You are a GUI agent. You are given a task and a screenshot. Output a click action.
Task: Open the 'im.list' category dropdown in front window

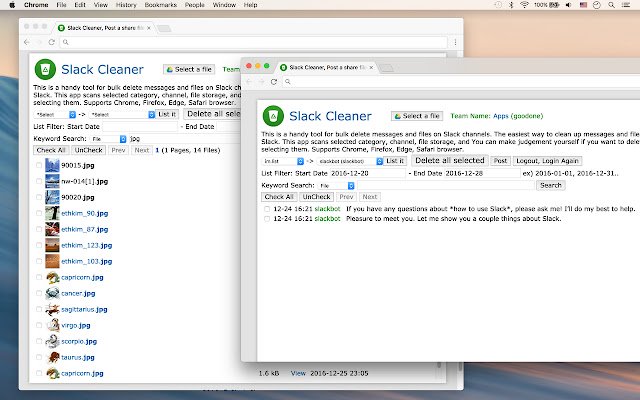click(283, 161)
